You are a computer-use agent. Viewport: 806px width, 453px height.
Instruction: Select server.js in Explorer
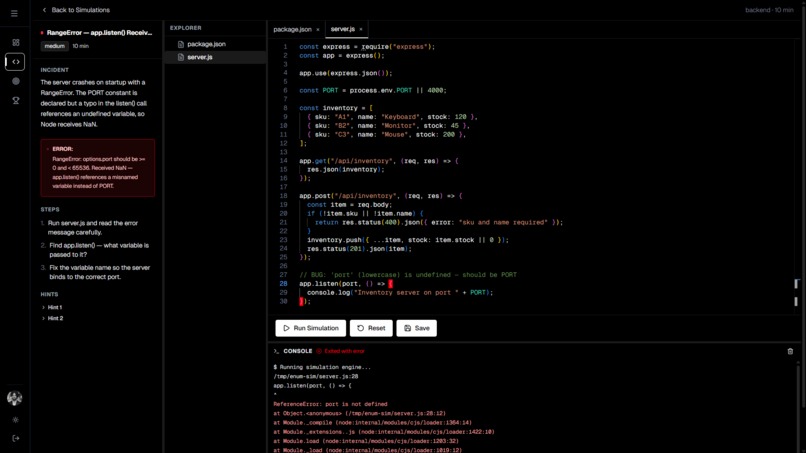point(215,57)
